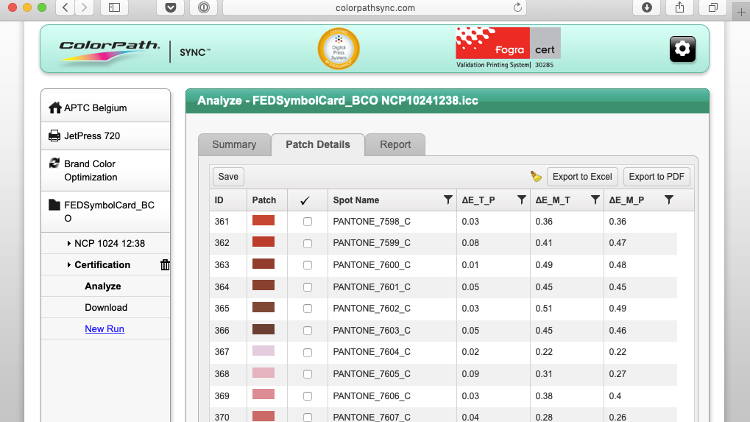Viewport: 750px width, 422px height.
Task: Check the box for PANTONE_7605_C
Action: pyautogui.click(x=307, y=374)
